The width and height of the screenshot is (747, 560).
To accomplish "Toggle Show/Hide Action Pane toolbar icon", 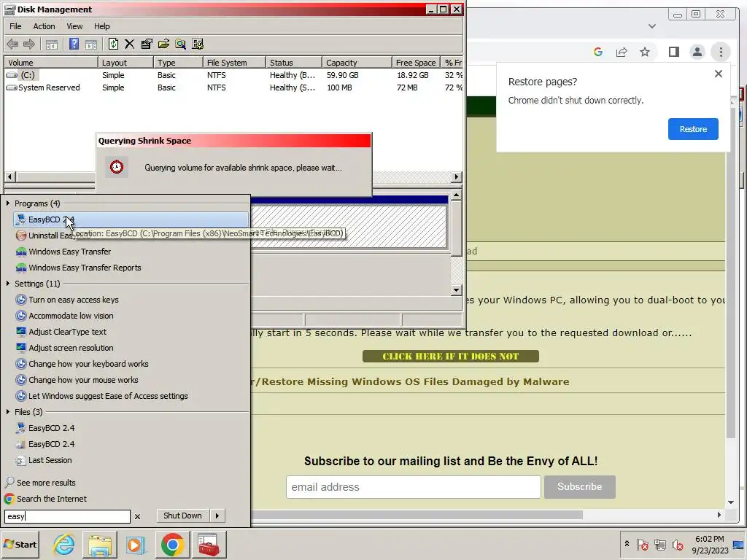I will (x=91, y=44).
